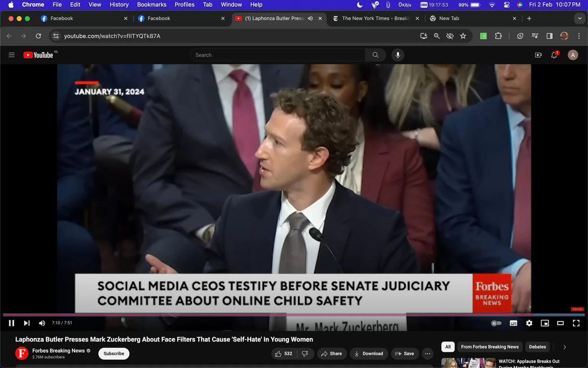This screenshot has height=368, width=588.
Task: Pause the video playback
Action: click(x=11, y=323)
